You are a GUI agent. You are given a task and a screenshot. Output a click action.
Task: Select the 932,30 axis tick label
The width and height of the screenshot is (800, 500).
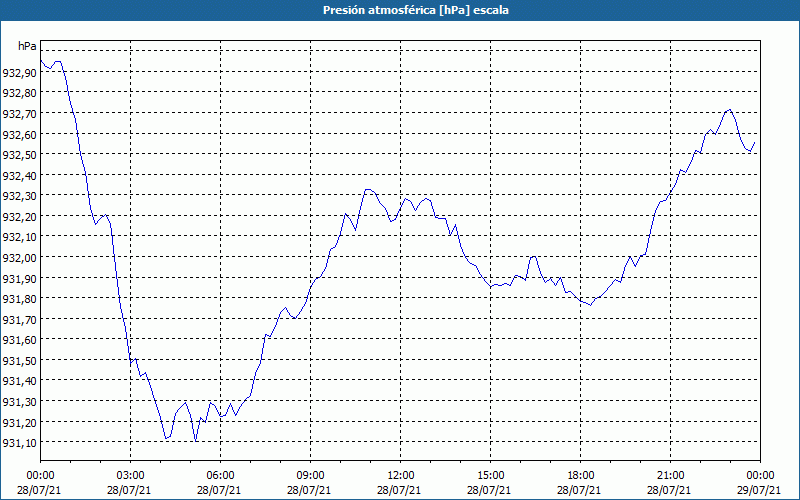coord(19,196)
